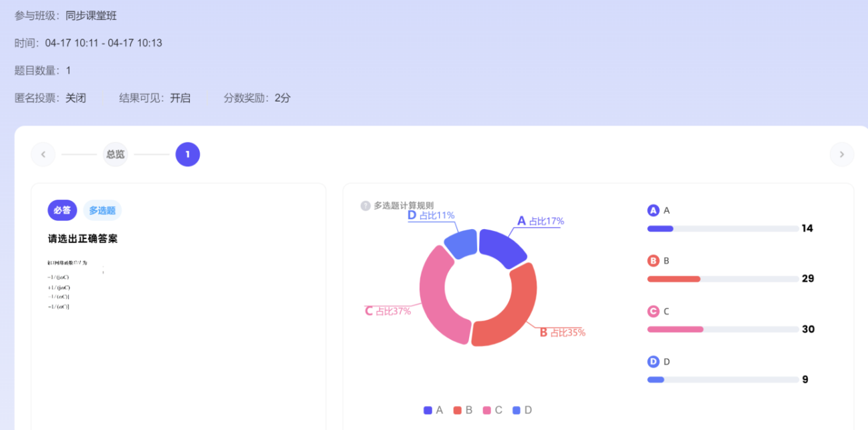Click the circled A option icon
This screenshot has width=868, height=430.
(654, 210)
